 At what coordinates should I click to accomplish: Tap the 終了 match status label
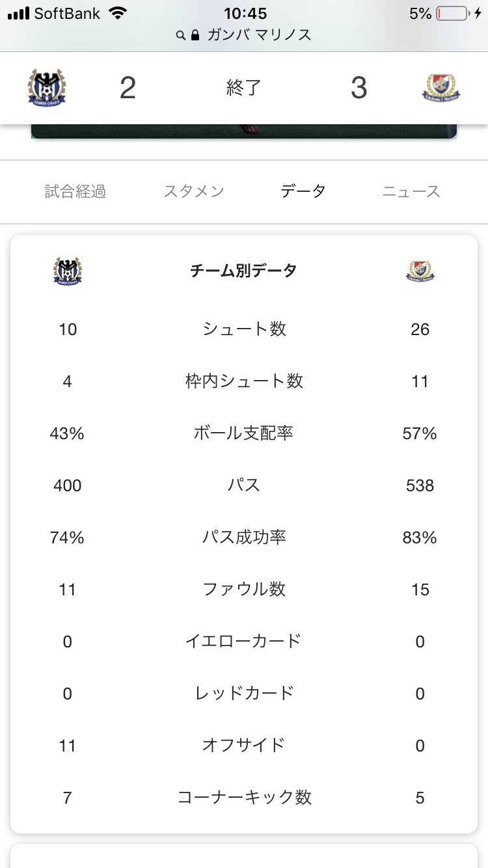(x=244, y=88)
